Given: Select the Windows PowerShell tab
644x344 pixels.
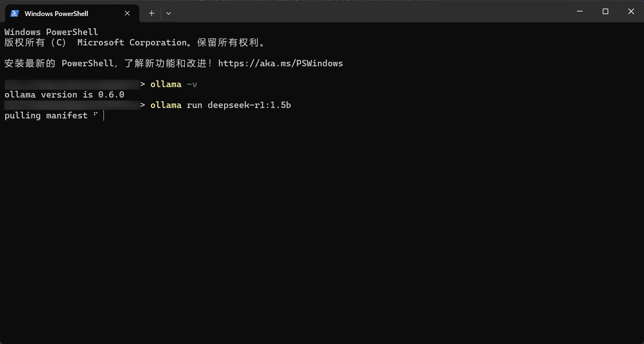Looking at the screenshot, I should pyautogui.click(x=72, y=13).
